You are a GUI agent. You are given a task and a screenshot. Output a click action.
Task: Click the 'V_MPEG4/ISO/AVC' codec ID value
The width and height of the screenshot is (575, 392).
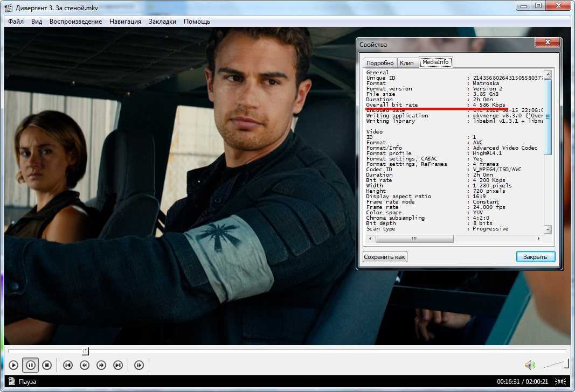pyautogui.click(x=497, y=169)
